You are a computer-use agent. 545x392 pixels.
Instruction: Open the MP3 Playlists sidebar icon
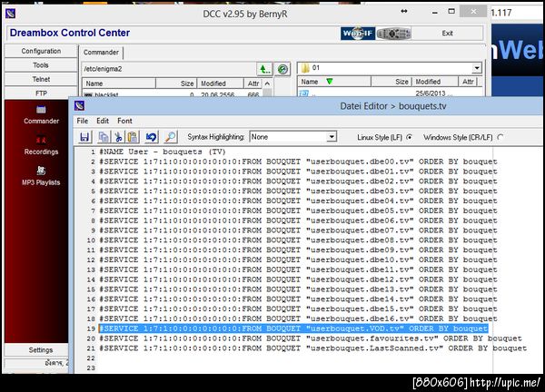41,170
